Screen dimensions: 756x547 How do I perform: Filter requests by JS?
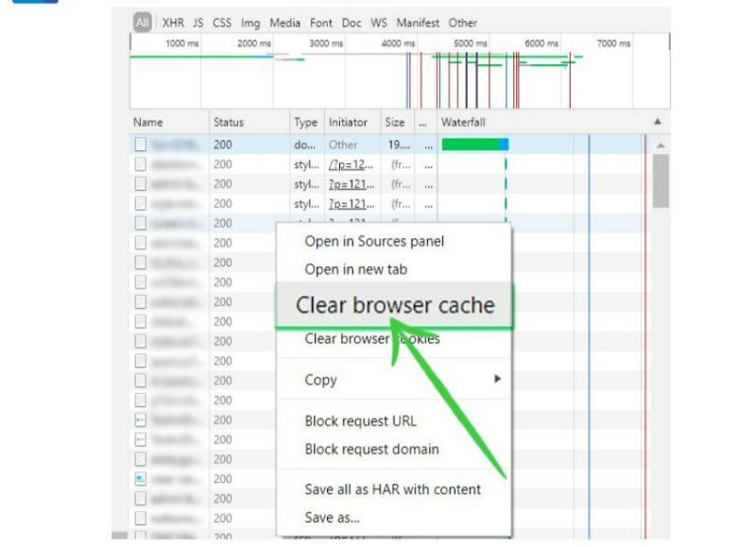[198, 23]
